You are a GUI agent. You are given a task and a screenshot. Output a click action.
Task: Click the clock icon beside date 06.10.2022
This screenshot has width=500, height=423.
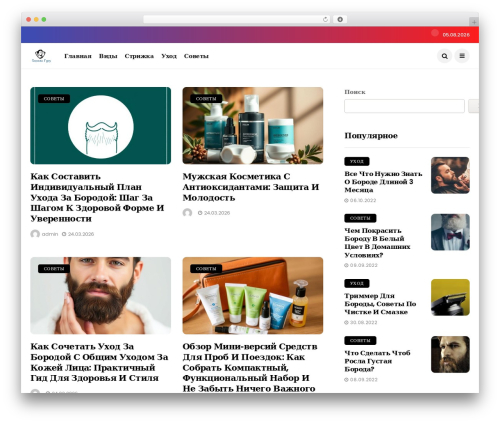click(346, 200)
